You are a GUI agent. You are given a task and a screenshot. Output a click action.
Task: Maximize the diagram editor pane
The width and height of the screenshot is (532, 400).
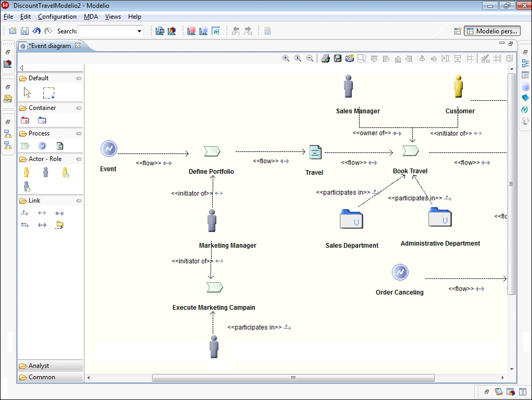coord(511,43)
